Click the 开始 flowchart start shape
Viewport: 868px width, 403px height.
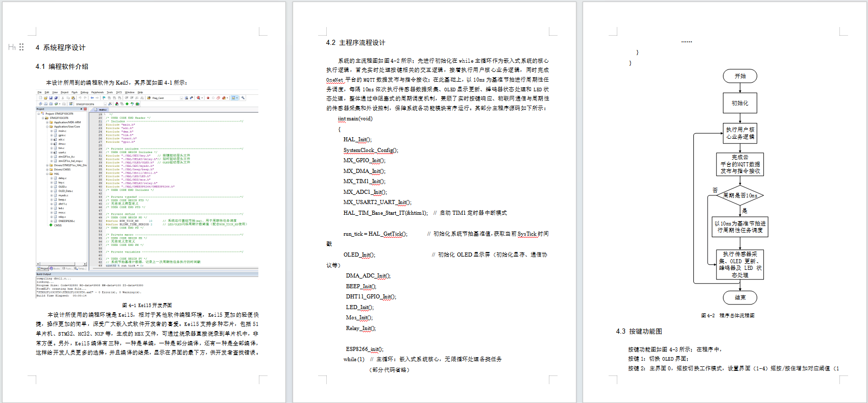(x=740, y=76)
